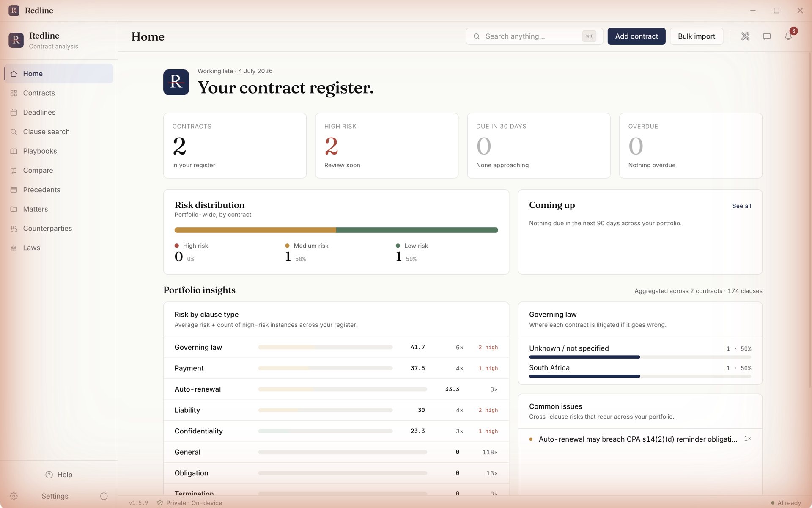Click the ⌘K shortcut badge in search
This screenshot has height=508, width=812.
[589, 36]
